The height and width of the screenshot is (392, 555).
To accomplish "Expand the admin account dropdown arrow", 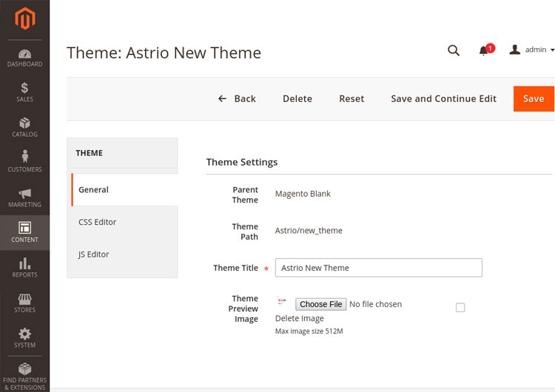I will point(552,50).
